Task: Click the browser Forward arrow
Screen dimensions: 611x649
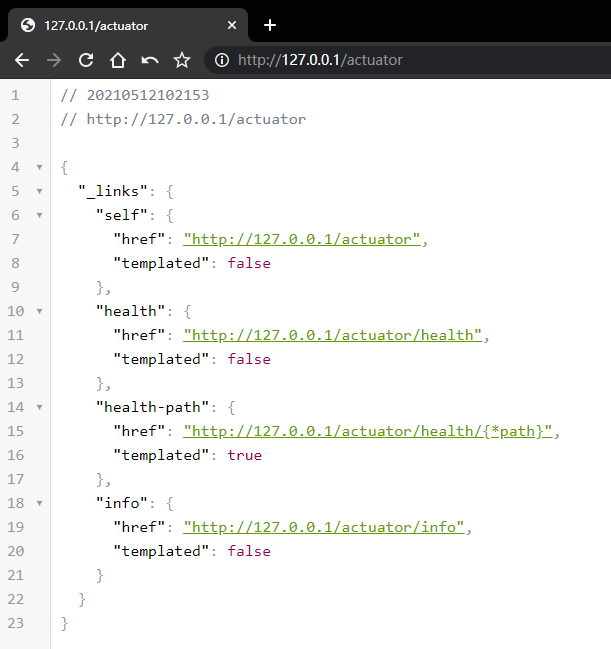Action: click(54, 60)
